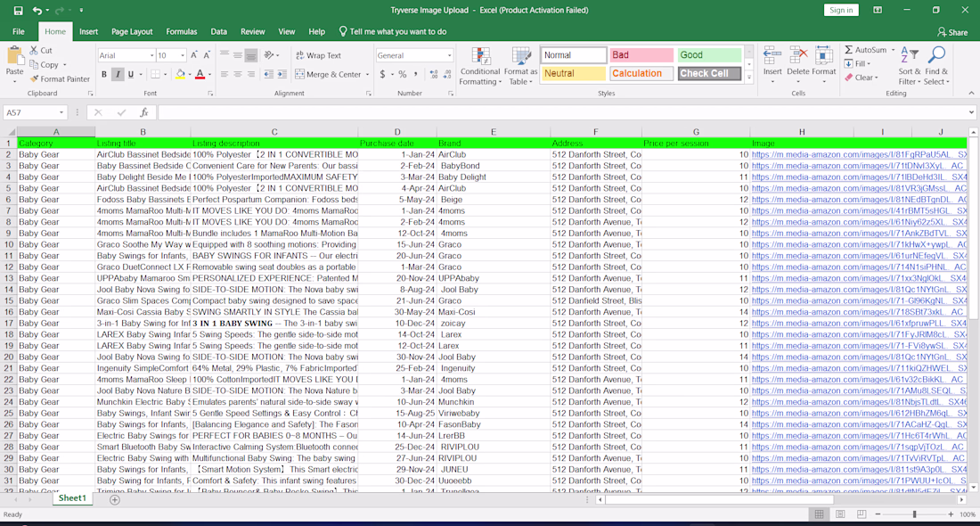Open Fill dropdown in Editing group
The width and height of the screenshot is (980, 526).
coord(857,64)
